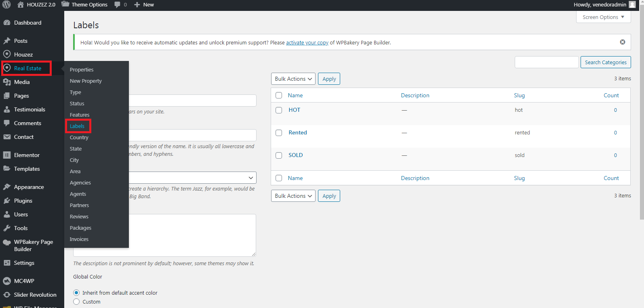
Task: Open the SOLD label link
Action: click(296, 155)
